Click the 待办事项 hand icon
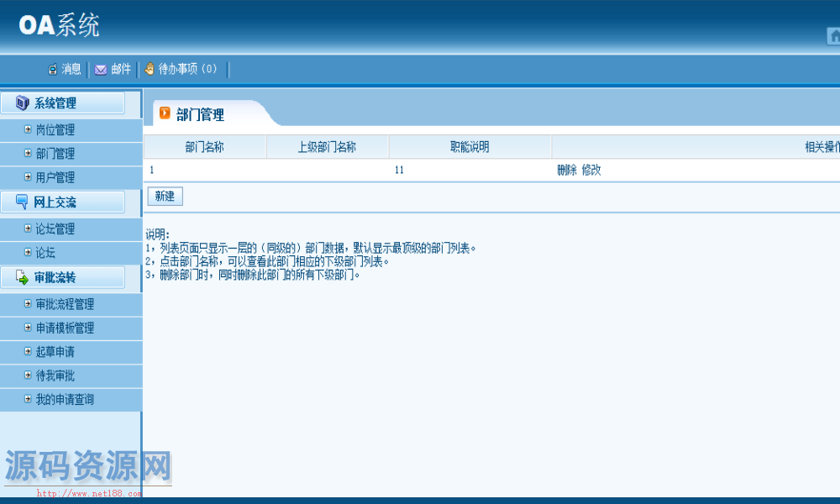Screen dimensions: 840x504 pos(150,69)
